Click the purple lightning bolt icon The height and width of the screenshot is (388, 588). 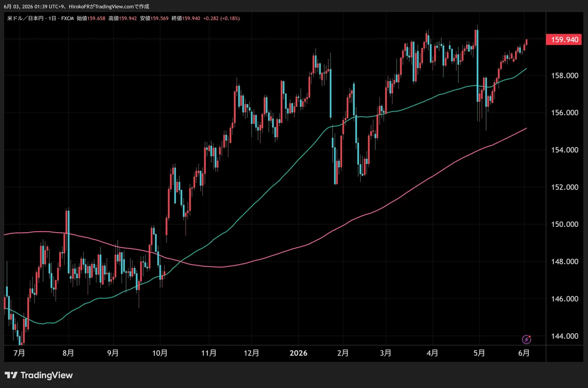pyautogui.click(x=527, y=339)
